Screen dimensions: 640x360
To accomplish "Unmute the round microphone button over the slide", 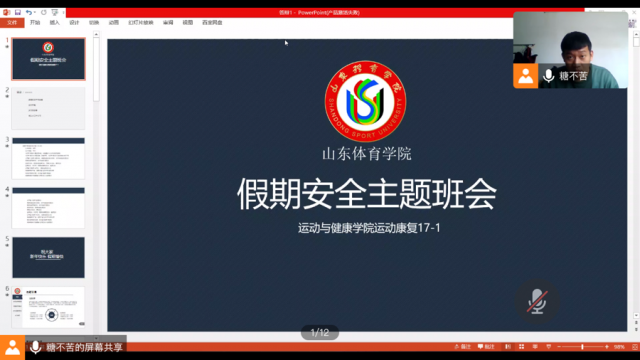I will click(x=537, y=302).
